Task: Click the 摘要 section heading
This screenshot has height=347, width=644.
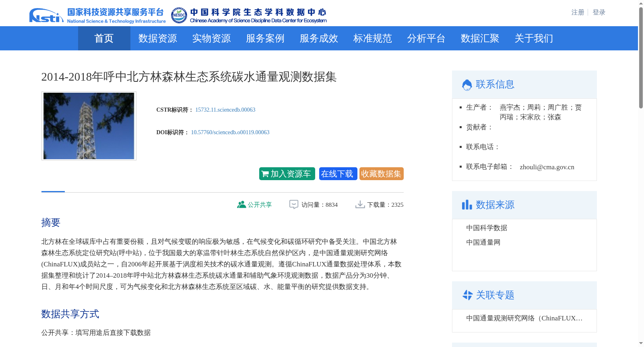Action: (51, 222)
